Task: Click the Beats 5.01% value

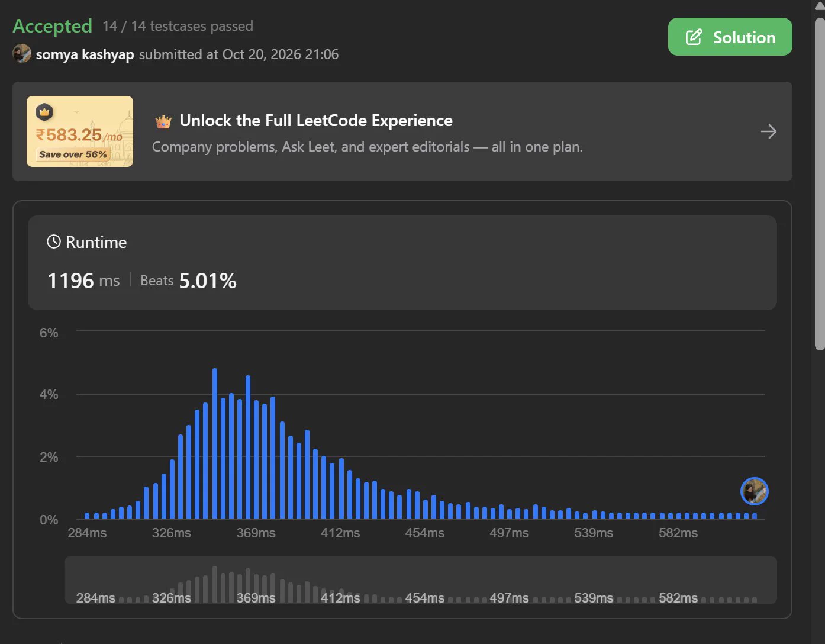Action: pyautogui.click(x=188, y=281)
